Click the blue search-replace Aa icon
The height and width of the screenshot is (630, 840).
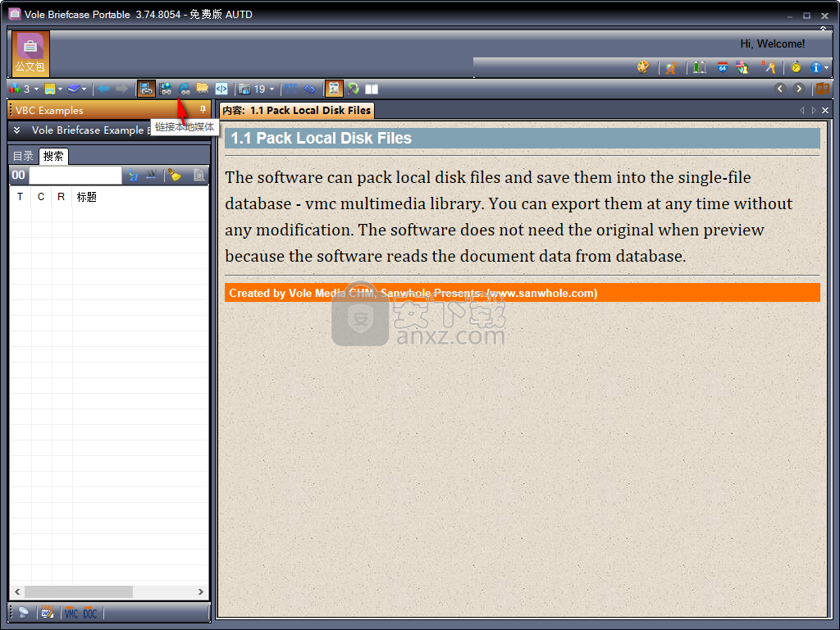click(132, 175)
